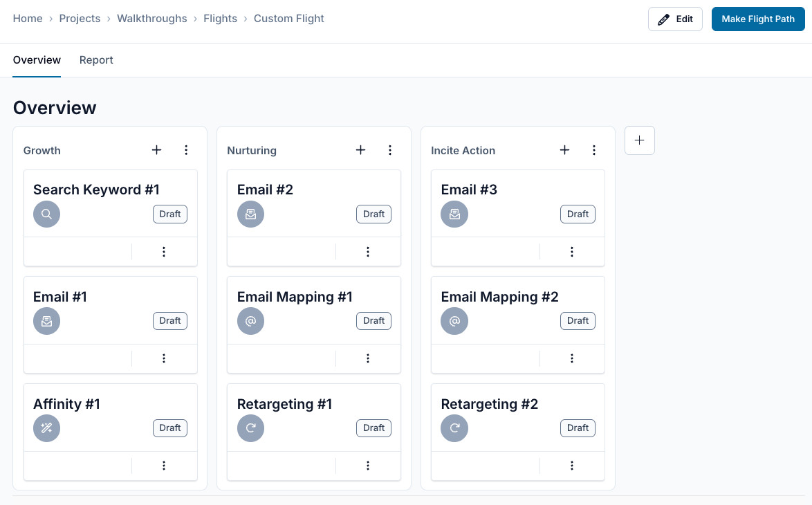The width and height of the screenshot is (812, 505).
Task: Open Retargeting #2 card options menu
Action: coord(572,466)
